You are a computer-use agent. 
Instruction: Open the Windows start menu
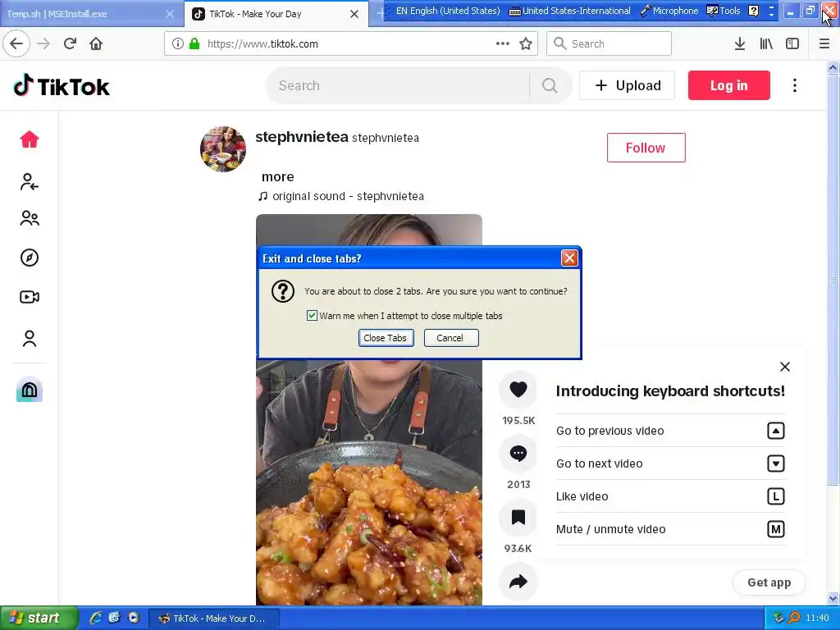coord(39,619)
